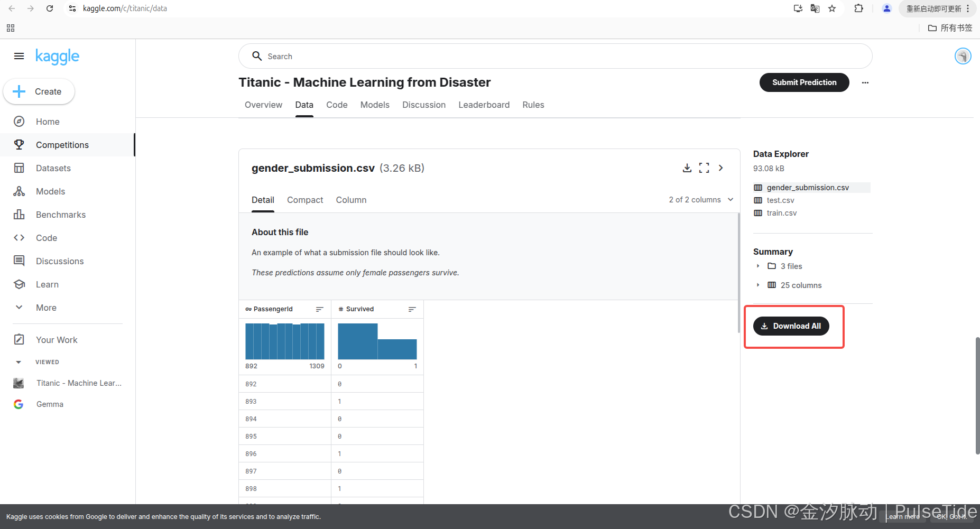This screenshot has width=980, height=529.
Task: Open the hamburger menu icon
Action: (19, 56)
